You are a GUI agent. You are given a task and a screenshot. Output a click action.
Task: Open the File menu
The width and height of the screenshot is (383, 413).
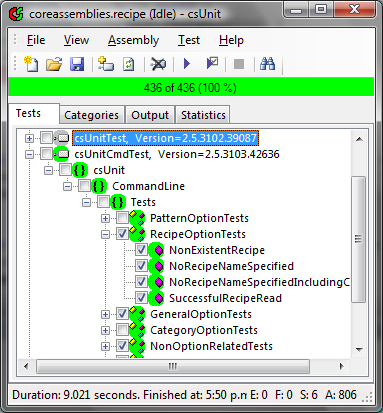pos(36,40)
